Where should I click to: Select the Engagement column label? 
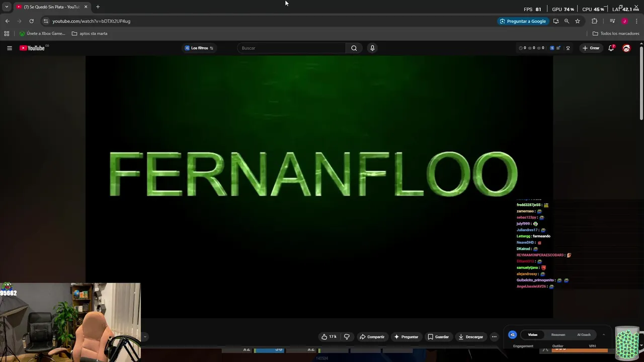[x=523, y=346]
